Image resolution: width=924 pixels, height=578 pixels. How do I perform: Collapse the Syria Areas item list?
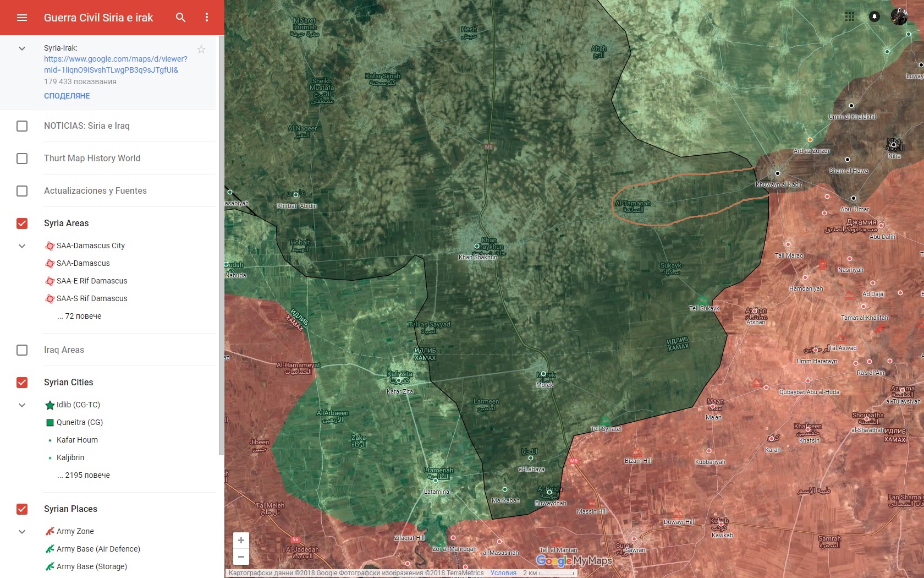tap(22, 246)
